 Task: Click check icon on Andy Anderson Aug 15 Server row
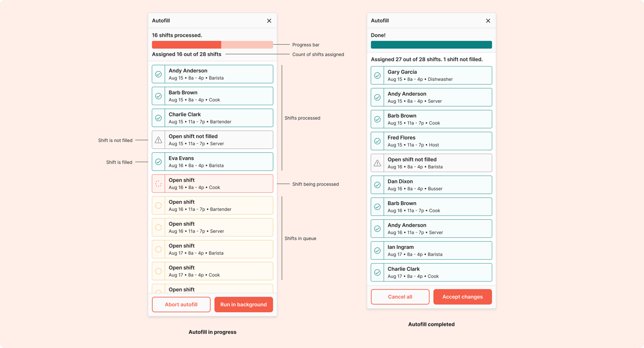point(377,98)
